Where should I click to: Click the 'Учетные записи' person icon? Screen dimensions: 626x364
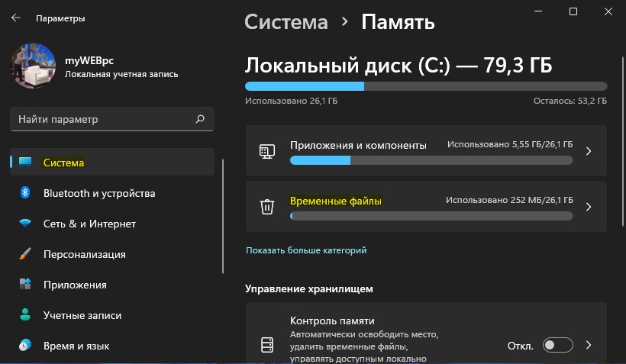[25, 315]
